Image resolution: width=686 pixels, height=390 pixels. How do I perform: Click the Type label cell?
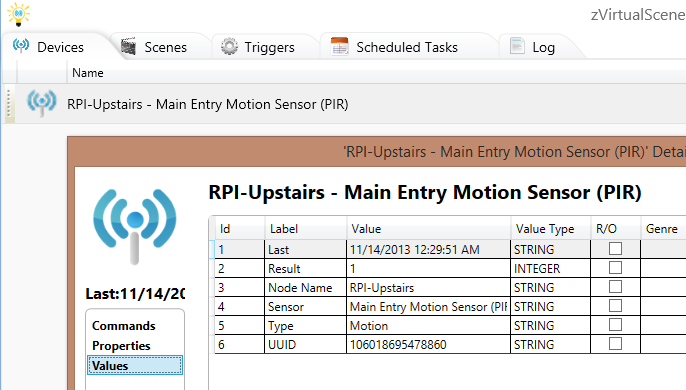[305, 326]
